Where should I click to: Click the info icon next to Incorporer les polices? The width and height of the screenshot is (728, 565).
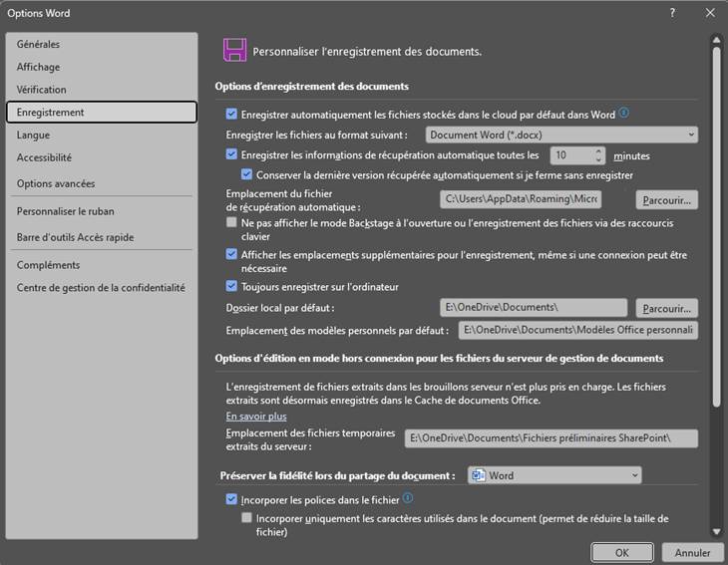[x=408, y=498]
